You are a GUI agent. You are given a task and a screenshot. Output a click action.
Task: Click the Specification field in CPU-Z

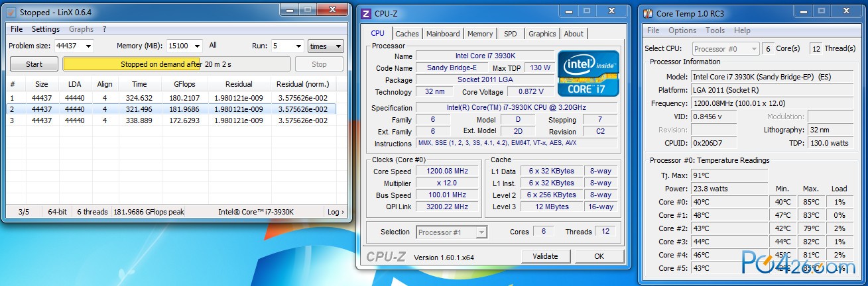pos(517,108)
